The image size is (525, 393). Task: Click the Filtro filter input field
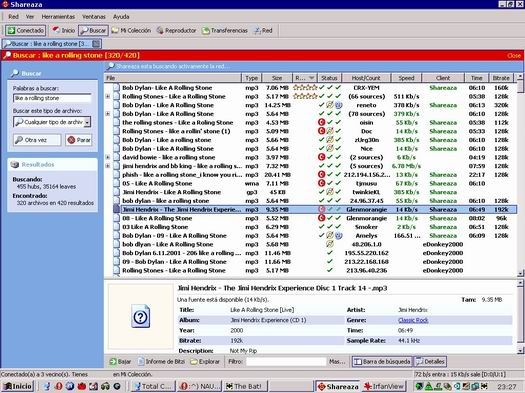click(x=286, y=362)
